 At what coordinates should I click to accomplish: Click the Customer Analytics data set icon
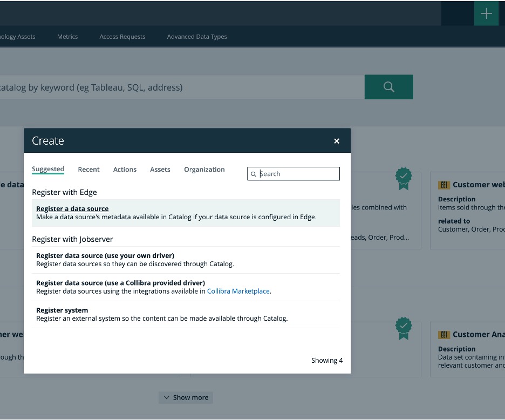pos(444,335)
